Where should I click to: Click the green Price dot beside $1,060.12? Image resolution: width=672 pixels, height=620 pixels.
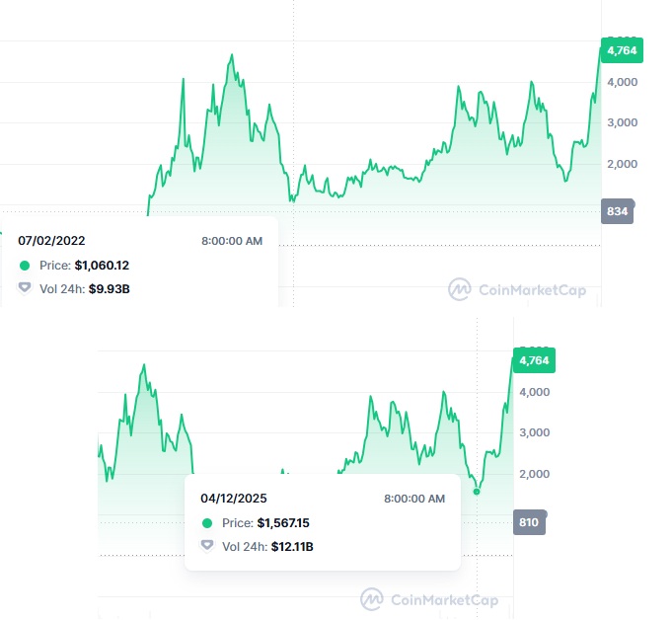point(25,266)
